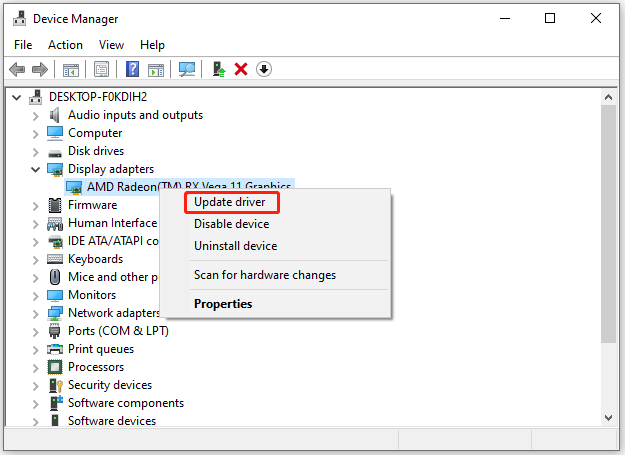Click the Forward arrow toolbar icon
The width and height of the screenshot is (625, 455).
(39, 69)
